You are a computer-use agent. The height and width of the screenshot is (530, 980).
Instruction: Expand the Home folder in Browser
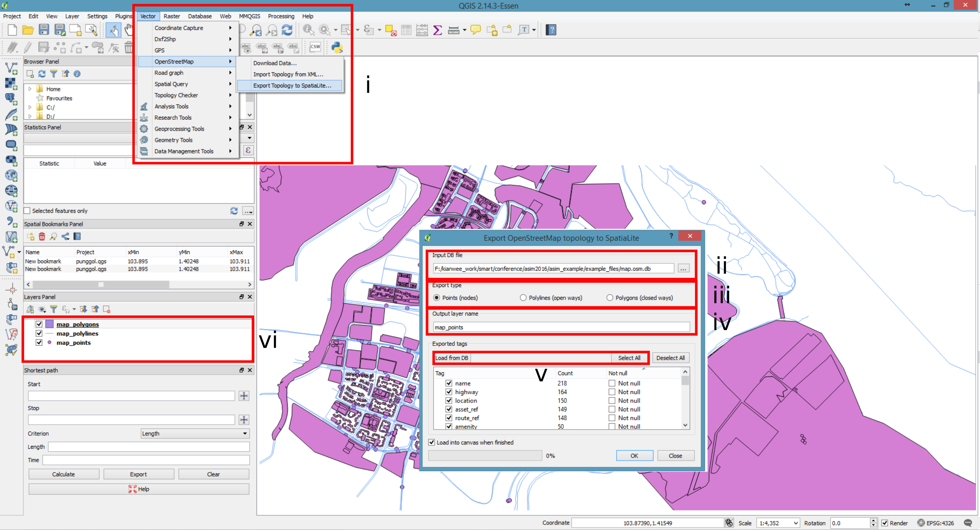click(30, 89)
